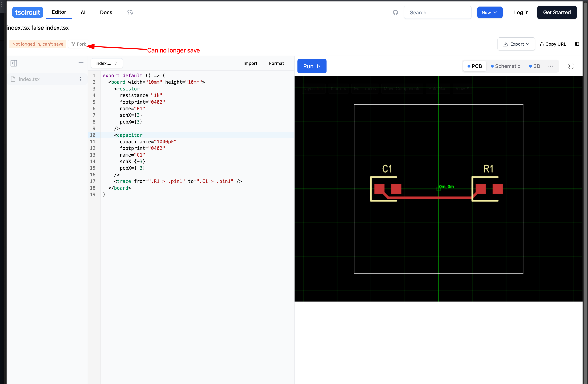The height and width of the screenshot is (384, 588).
Task: Go to the AI tab
Action: click(x=83, y=12)
